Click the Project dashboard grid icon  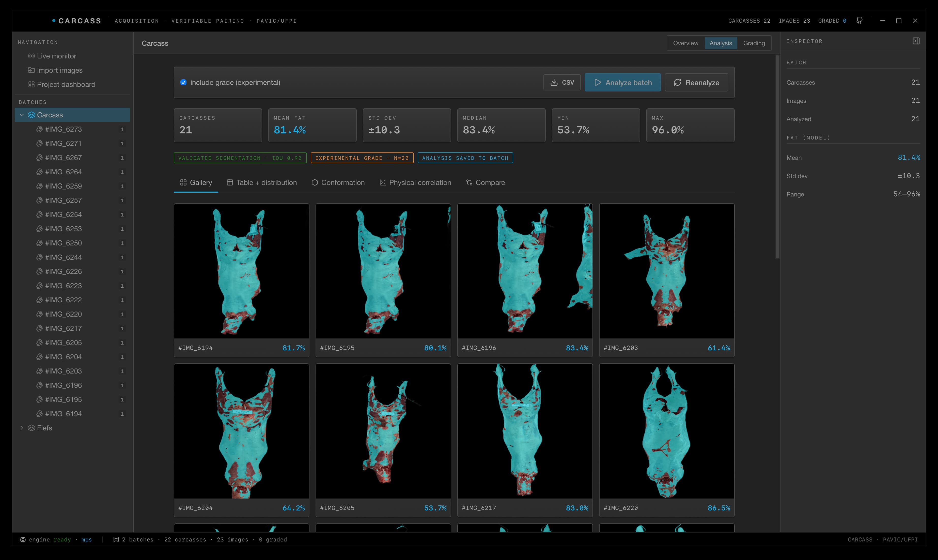coord(31,85)
